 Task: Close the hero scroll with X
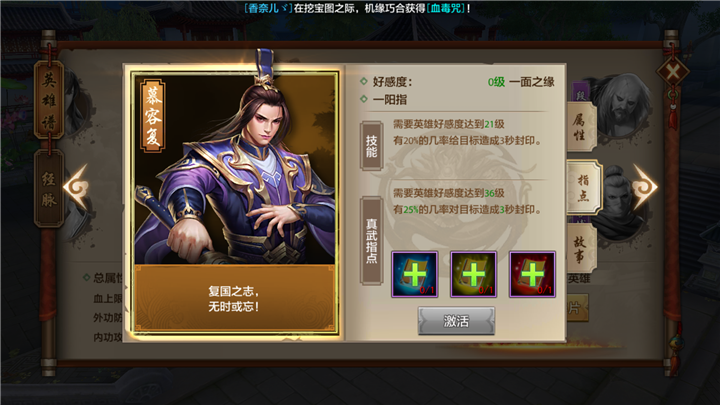coord(672,72)
